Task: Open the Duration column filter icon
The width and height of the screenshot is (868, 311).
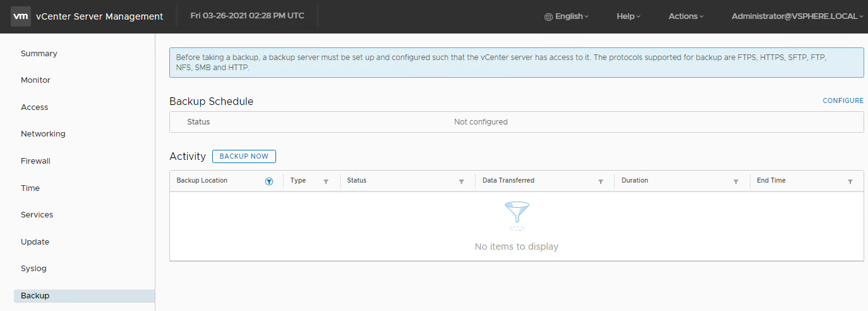Action: (x=736, y=181)
